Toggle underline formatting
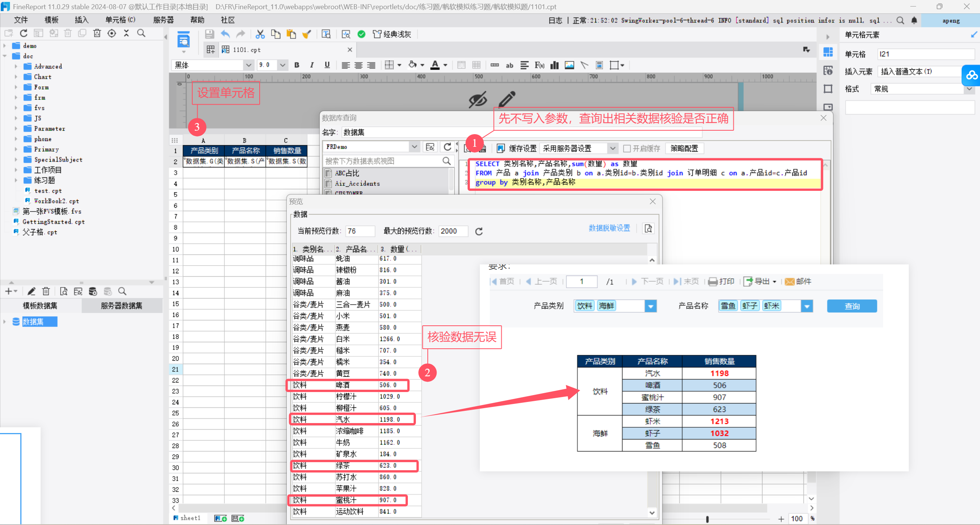This screenshot has height=525, width=980. (327, 65)
